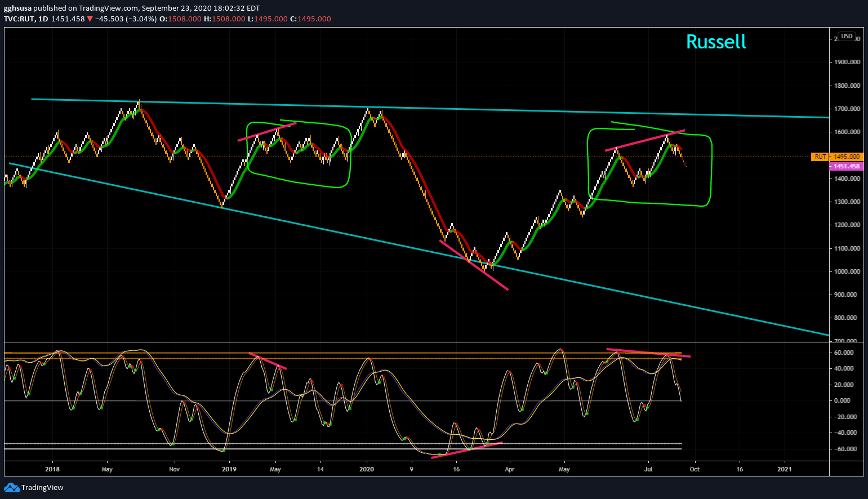Click the TradingView cloud logo icon
868x499 pixels.
11,488
